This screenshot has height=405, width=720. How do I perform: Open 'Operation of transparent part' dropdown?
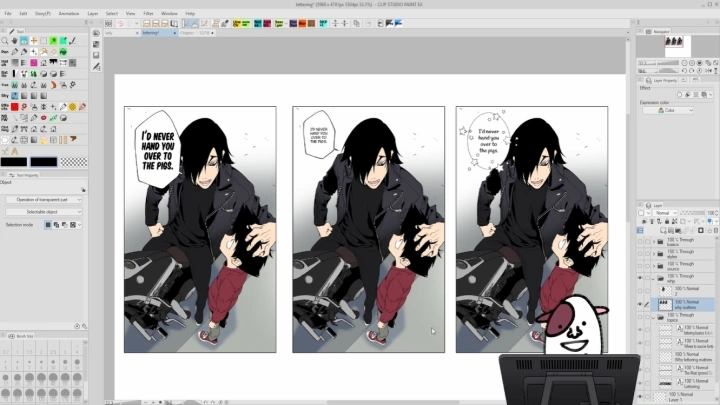click(x=44, y=200)
